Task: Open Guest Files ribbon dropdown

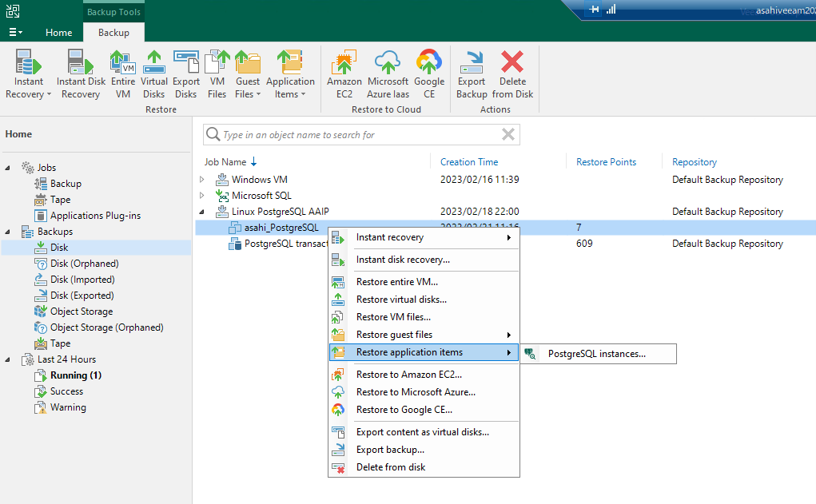Action: tap(247, 73)
